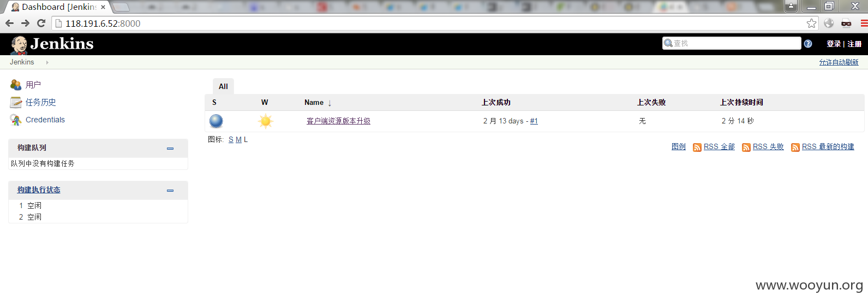Click 上次持续时间 column header
The height and width of the screenshot is (301, 868).
(x=741, y=103)
